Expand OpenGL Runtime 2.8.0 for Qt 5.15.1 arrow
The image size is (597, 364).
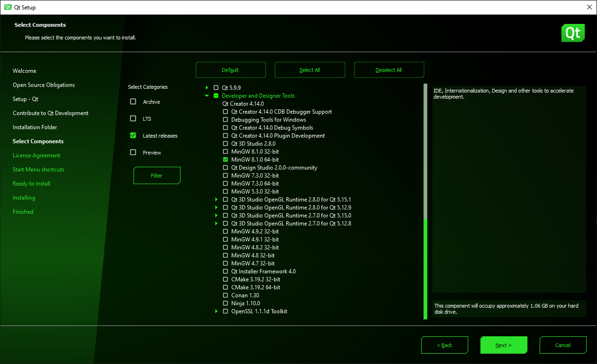click(216, 200)
